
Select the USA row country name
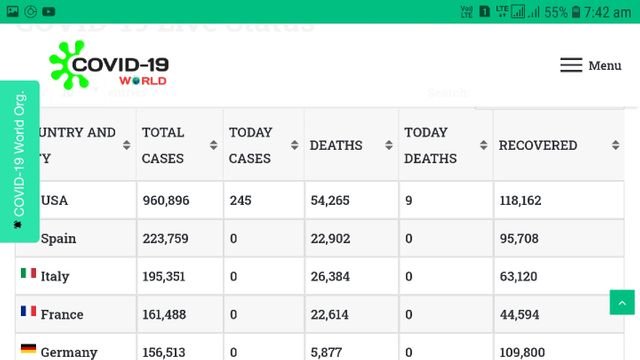point(54,200)
